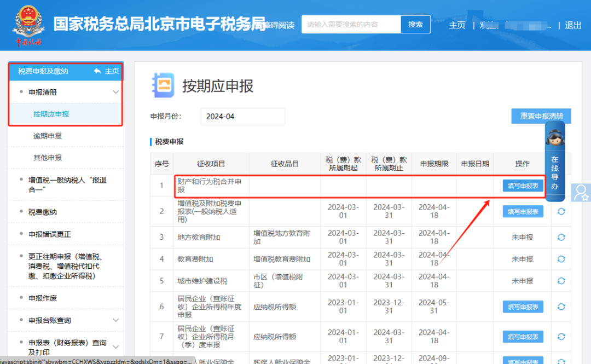Select 其他申报 in the sidebar
This screenshot has width=591, height=364.
48,158
